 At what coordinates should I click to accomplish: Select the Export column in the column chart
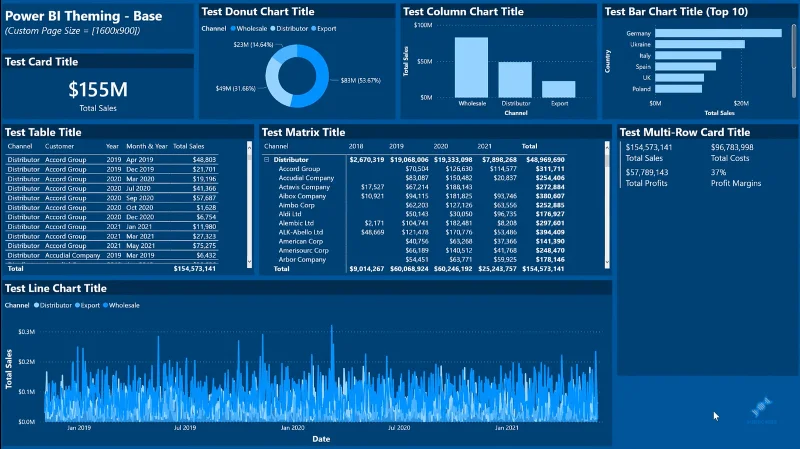pos(559,89)
